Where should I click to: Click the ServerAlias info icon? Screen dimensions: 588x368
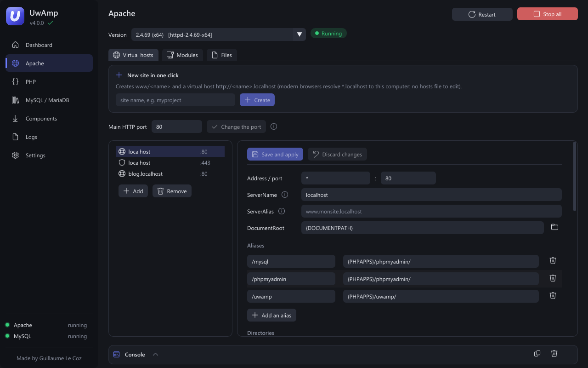click(282, 211)
